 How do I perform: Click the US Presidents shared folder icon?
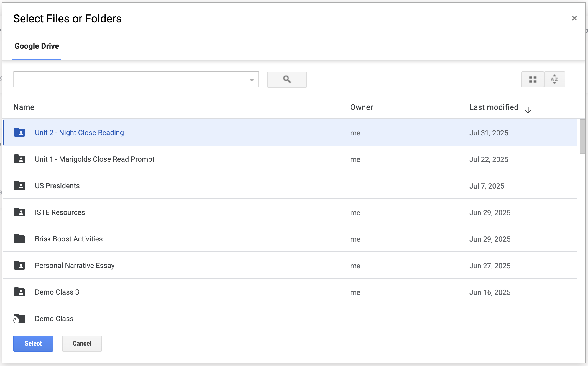click(x=19, y=186)
